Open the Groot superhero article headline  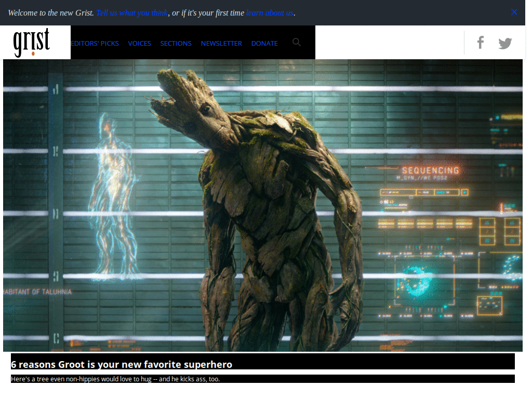(x=122, y=364)
